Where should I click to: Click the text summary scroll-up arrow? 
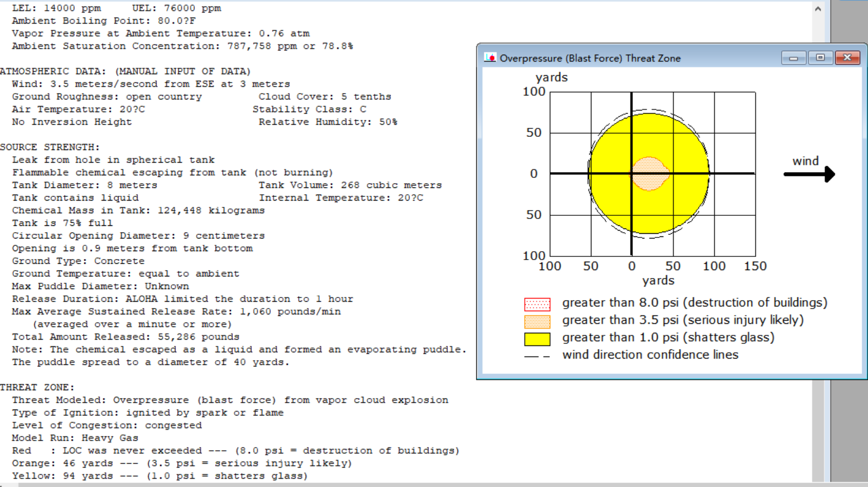tap(818, 9)
